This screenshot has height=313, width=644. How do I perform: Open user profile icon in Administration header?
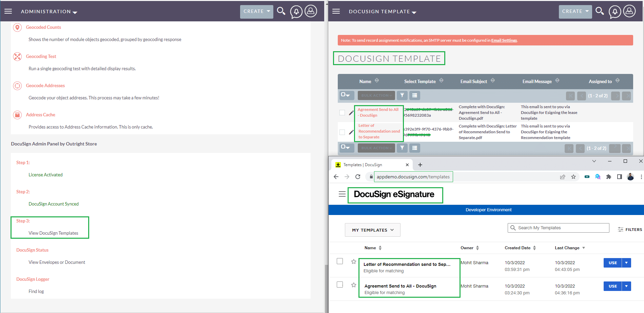[x=311, y=11]
